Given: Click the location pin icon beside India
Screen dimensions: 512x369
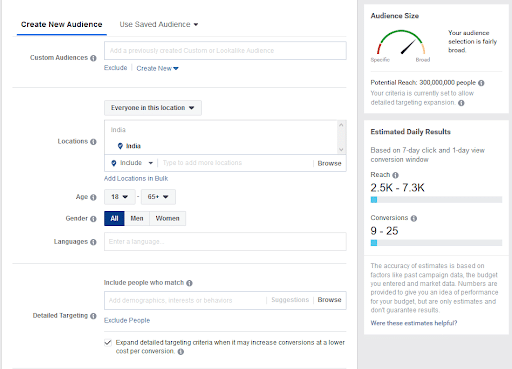Looking at the screenshot, I should [x=120, y=146].
